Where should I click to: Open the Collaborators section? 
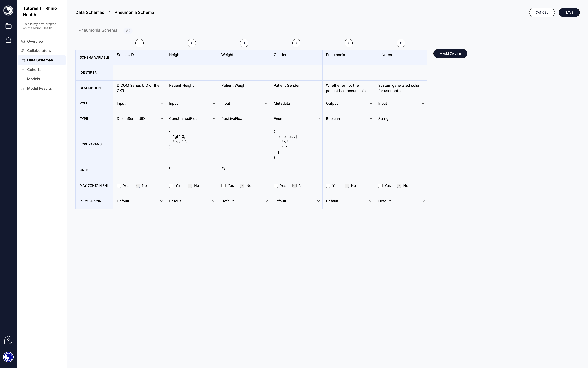pyautogui.click(x=42, y=51)
